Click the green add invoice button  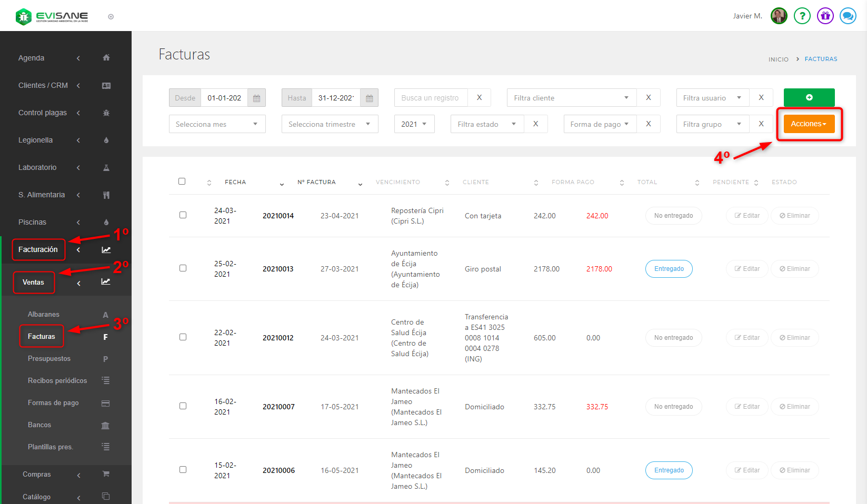click(x=809, y=97)
